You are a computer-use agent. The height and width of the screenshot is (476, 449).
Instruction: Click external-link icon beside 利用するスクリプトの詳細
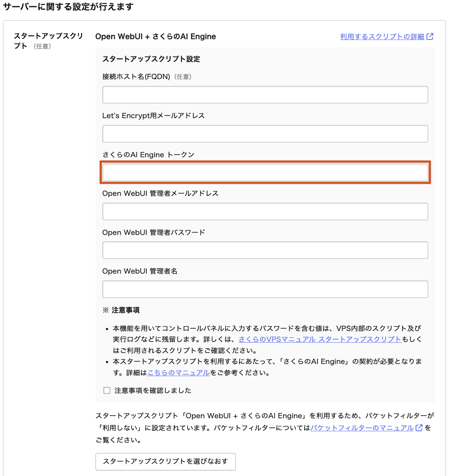[430, 37]
